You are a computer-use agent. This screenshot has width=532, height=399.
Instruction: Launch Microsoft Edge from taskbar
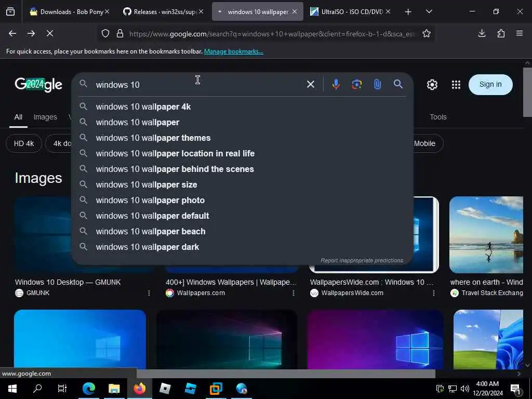[88, 389]
